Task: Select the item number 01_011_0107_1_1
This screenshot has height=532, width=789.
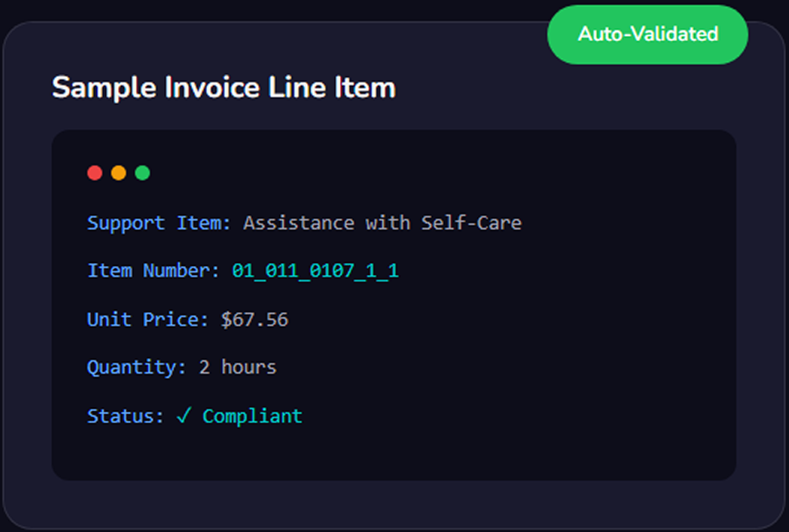Action: [x=315, y=270]
